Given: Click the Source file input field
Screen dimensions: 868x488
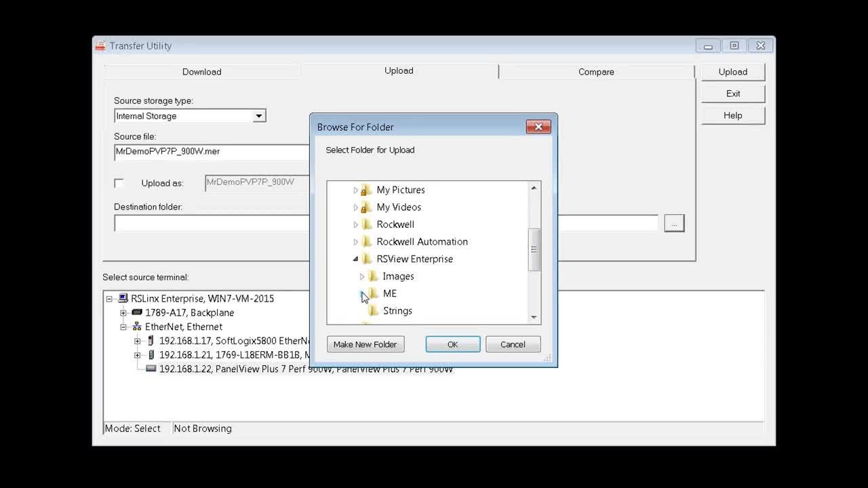Looking at the screenshot, I should coord(212,152).
